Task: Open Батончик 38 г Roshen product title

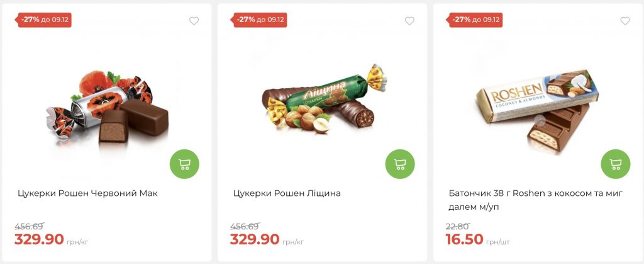Action: (x=535, y=200)
